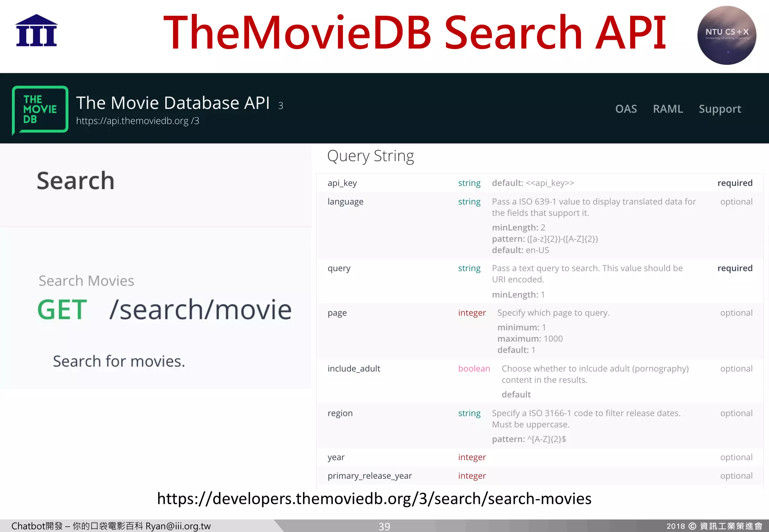Click the TheMovieDB Search API slide title

point(415,32)
